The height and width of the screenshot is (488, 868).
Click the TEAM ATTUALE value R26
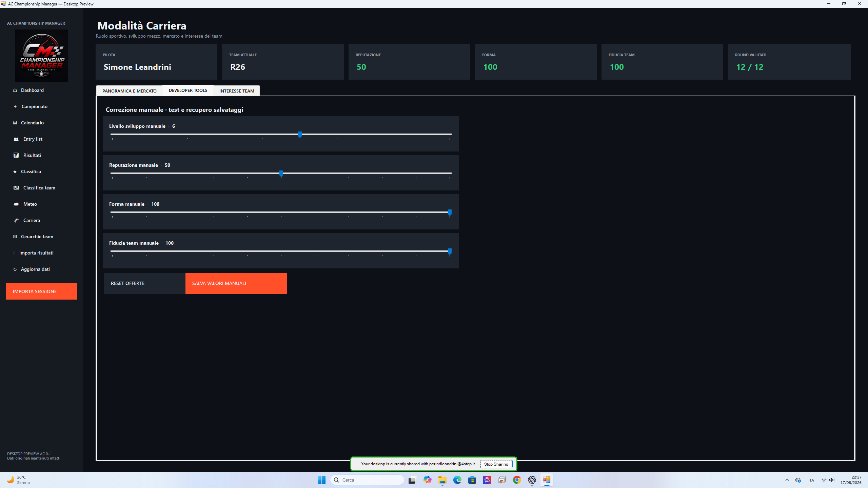(x=238, y=67)
